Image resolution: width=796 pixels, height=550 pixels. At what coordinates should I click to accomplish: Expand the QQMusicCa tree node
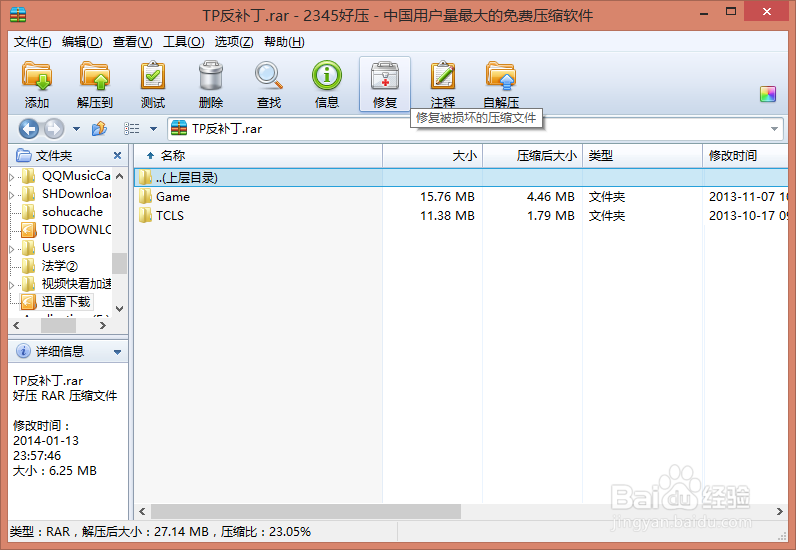click(12, 177)
